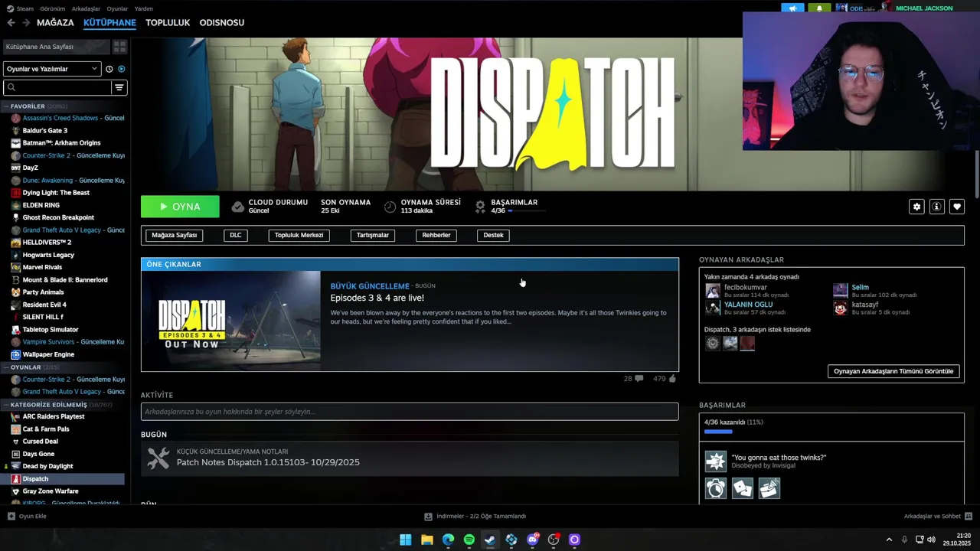Click the volume icon in system tray
This screenshot has width=980, height=551.
pos(931,540)
